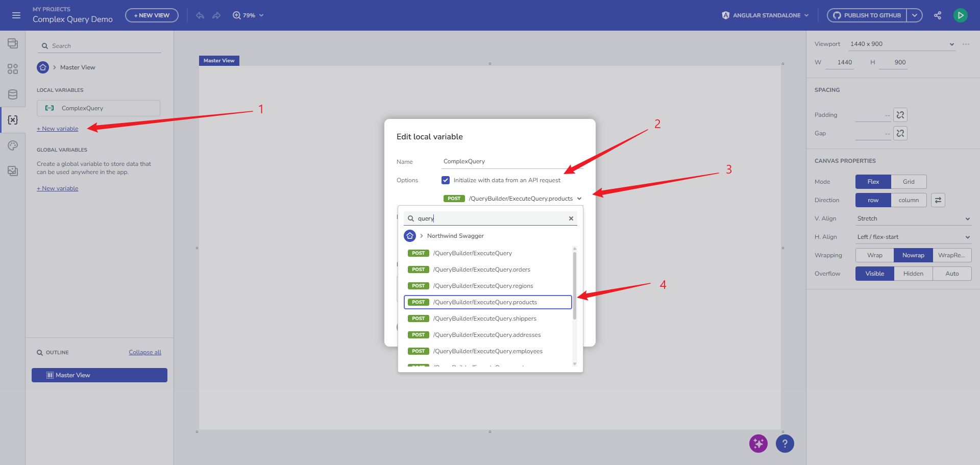Uncheck Initialize with data from API request
This screenshot has height=465, width=980.
pos(446,180)
